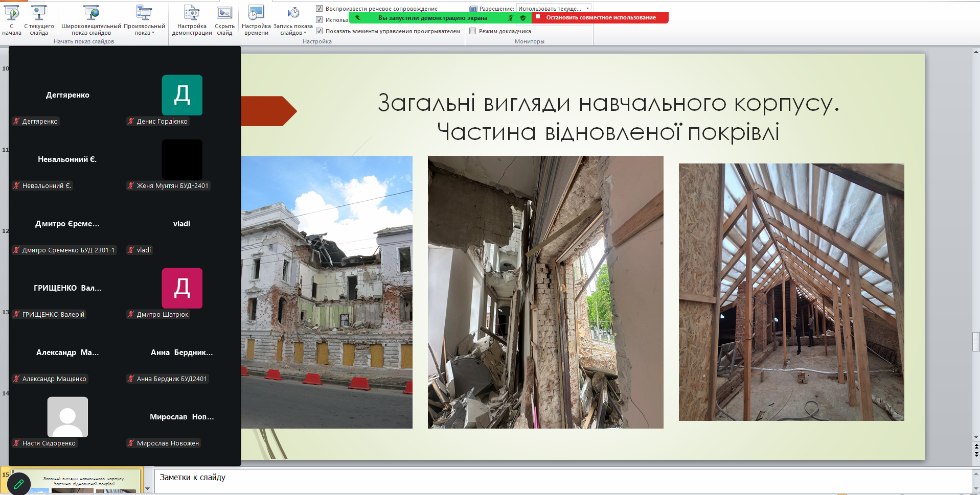Stop screen sharing with the red button
Screen dimensions: 980x495
point(600,17)
